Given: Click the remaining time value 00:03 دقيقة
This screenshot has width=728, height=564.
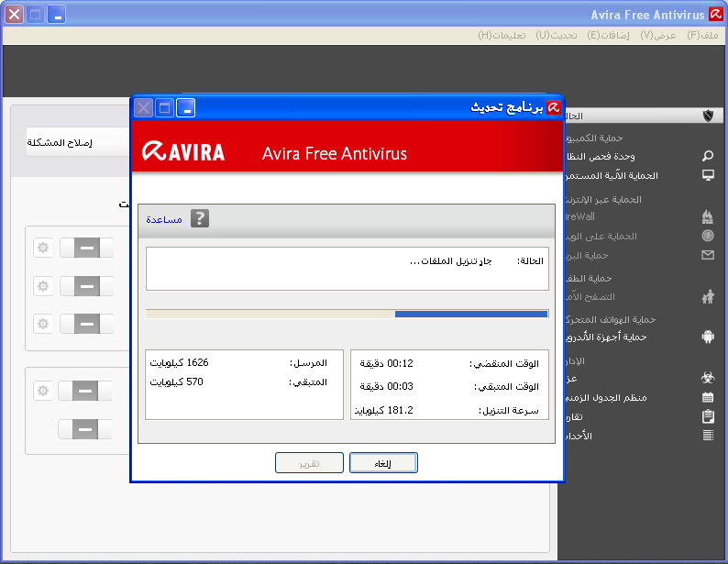Looking at the screenshot, I should coord(386,386).
